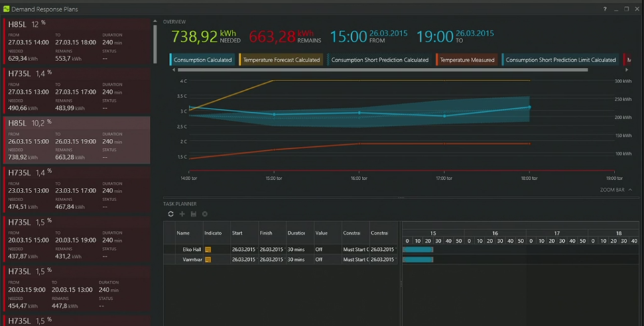Click the save icon in Task Planner

193,214
